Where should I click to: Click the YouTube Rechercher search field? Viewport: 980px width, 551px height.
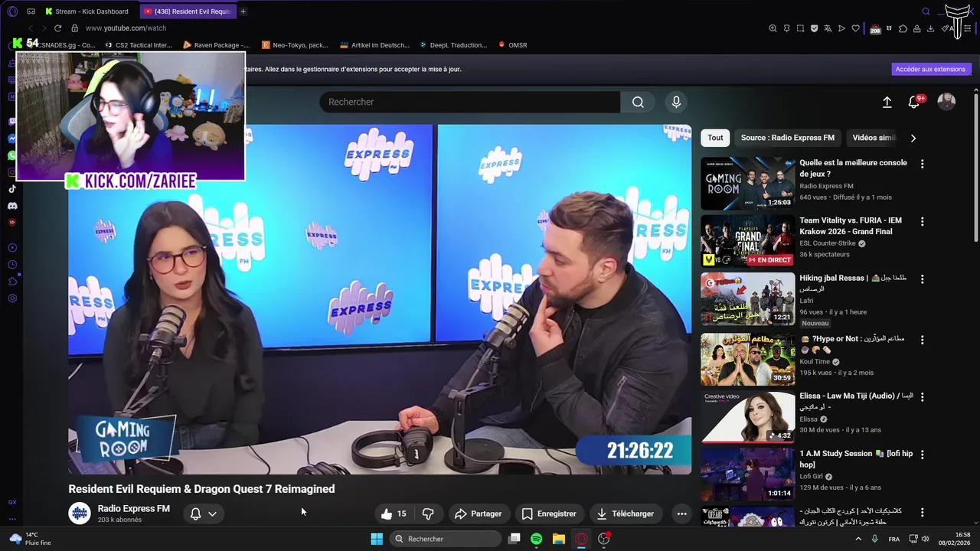point(470,102)
